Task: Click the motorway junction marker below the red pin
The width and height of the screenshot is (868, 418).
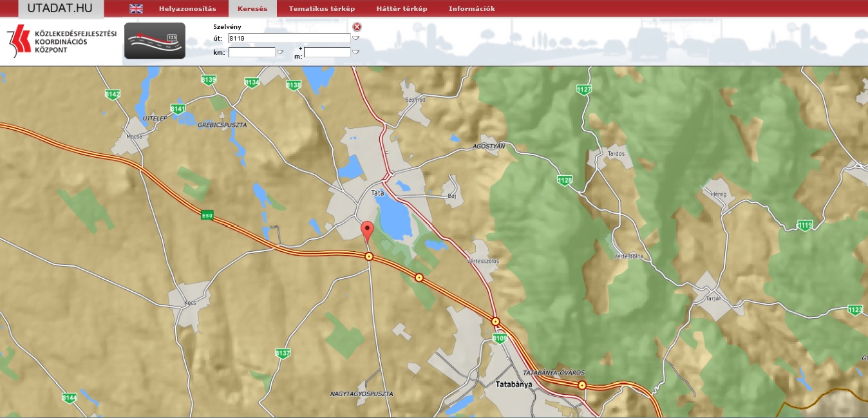Action: (x=369, y=256)
